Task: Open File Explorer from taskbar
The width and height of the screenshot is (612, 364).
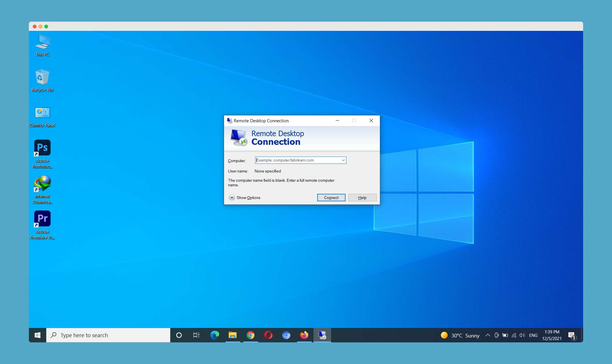Action: (x=232, y=335)
